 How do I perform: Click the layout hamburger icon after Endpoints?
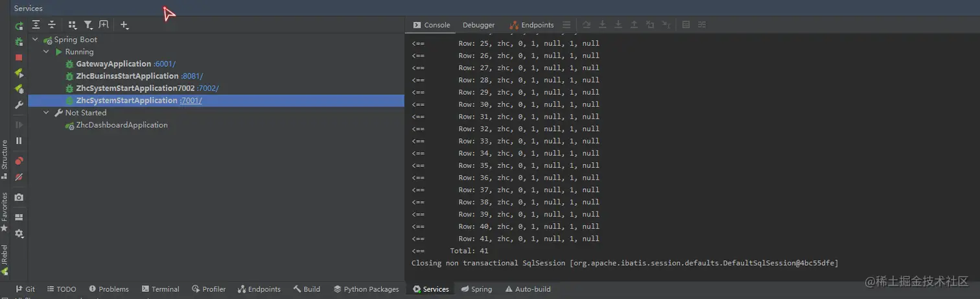[566, 25]
